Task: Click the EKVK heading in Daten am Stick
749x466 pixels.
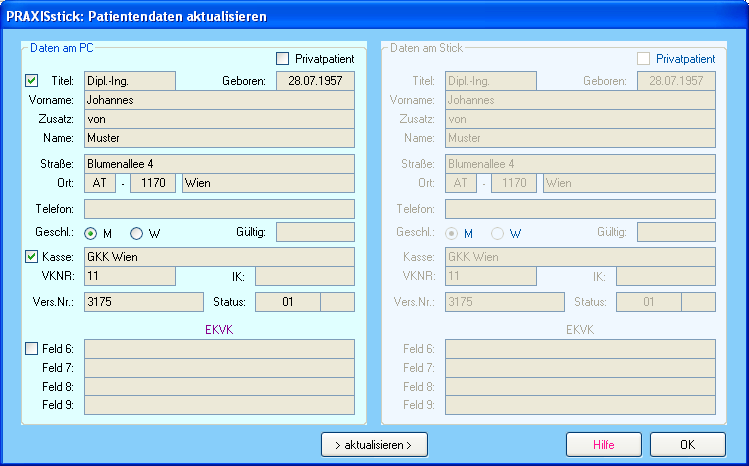Action: click(580, 330)
